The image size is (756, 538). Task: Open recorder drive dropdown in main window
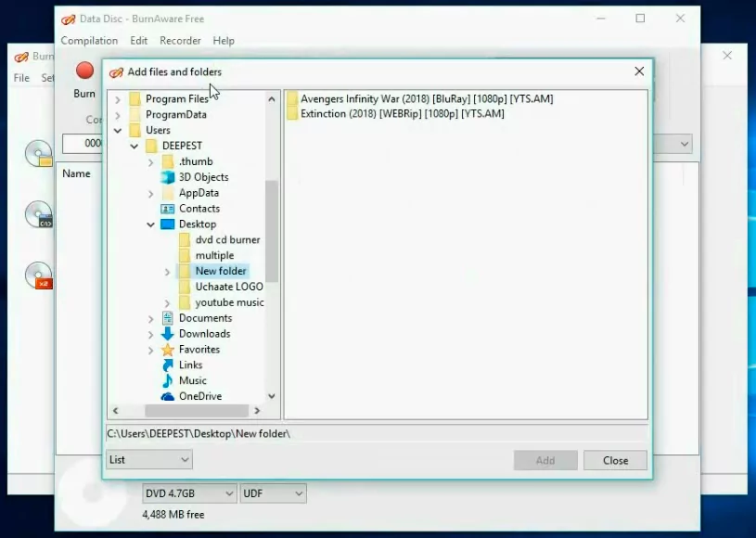pyautogui.click(x=685, y=144)
